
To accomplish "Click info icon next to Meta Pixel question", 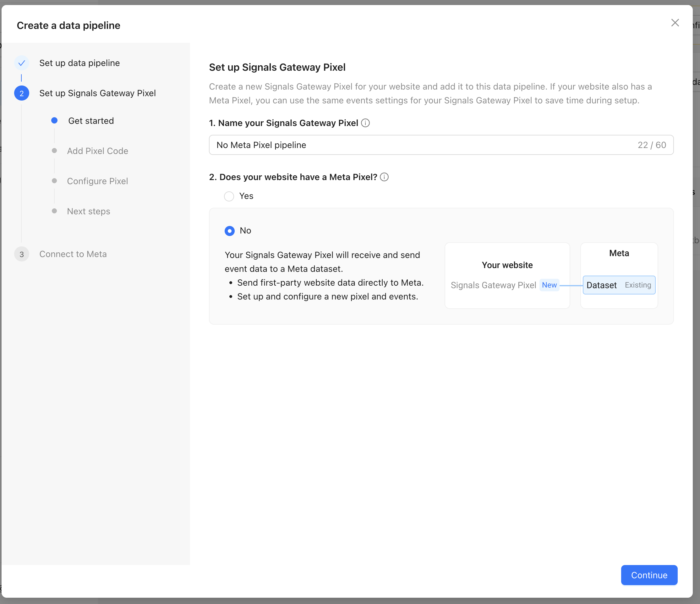I will pos(384,177).
